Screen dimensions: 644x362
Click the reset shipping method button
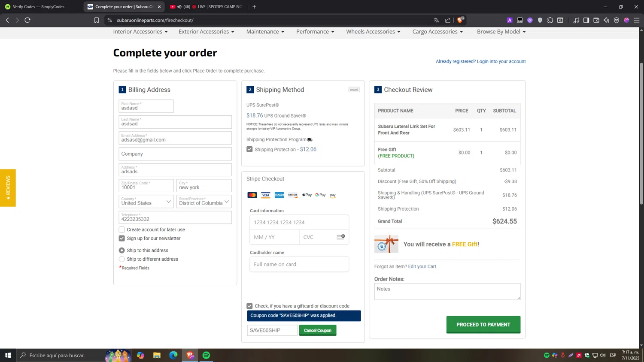354,90
